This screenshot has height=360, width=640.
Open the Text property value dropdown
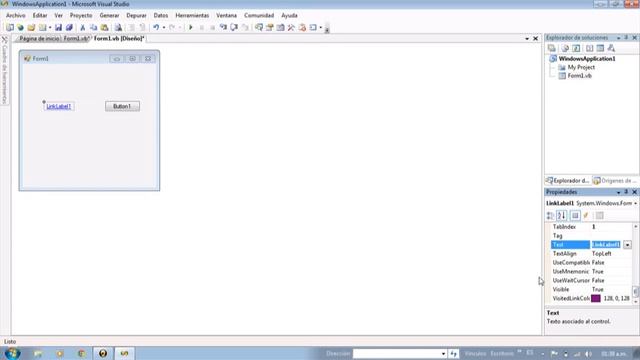(x=627, y=245)
